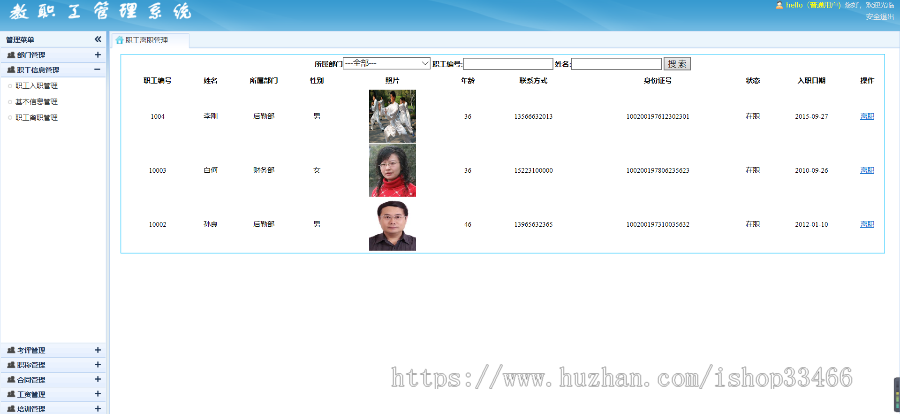The image size is (900, 414).
Task: Open 职工离职管理 in the sidebar
Action: click(x=37, y=118)
